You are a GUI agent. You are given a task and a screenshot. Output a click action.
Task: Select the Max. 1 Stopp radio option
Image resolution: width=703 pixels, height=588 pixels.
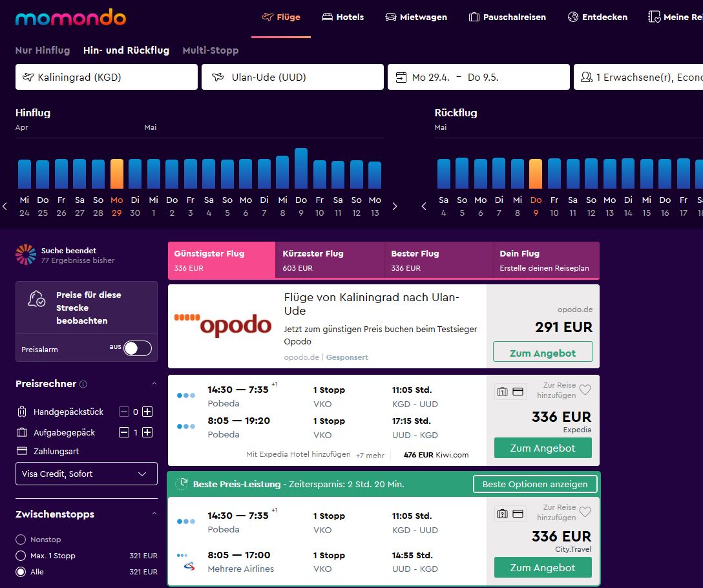click(21, 555)
